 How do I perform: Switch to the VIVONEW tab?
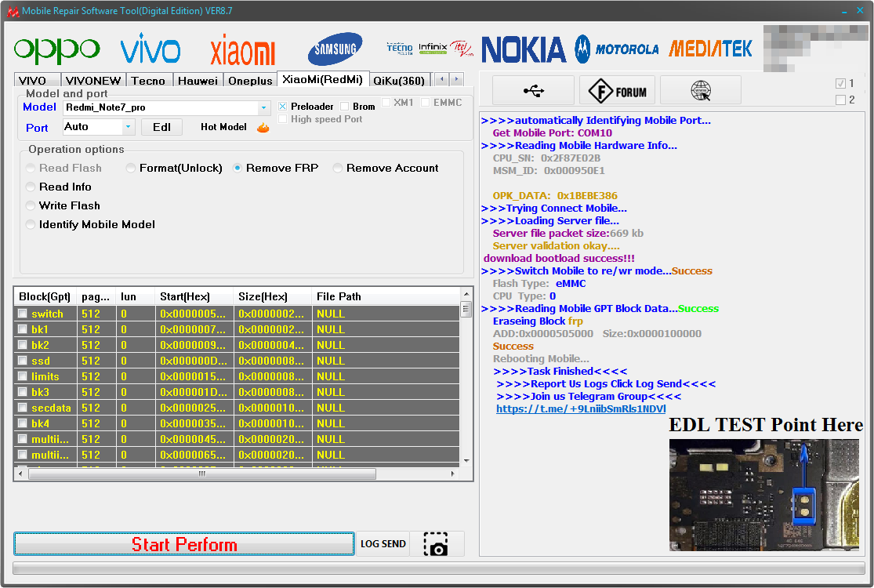tap(93, 80)
